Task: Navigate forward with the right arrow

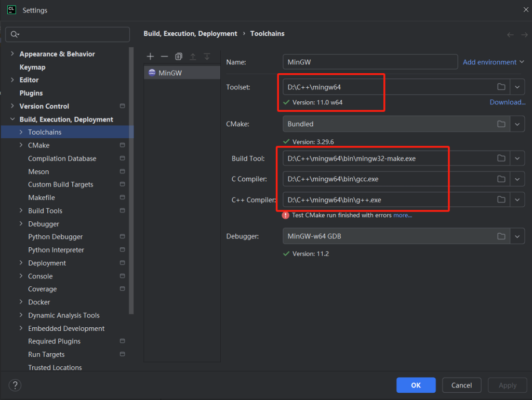Action: tap(525, 35)
